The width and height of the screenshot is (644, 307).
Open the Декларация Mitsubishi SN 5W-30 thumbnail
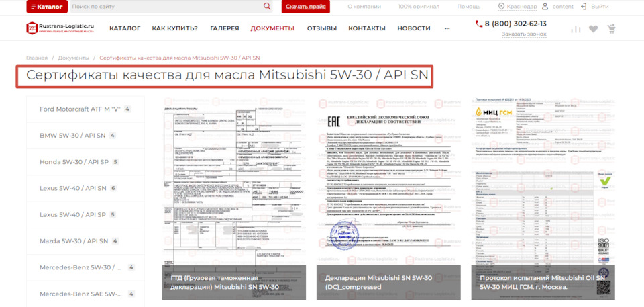[388, 198]
